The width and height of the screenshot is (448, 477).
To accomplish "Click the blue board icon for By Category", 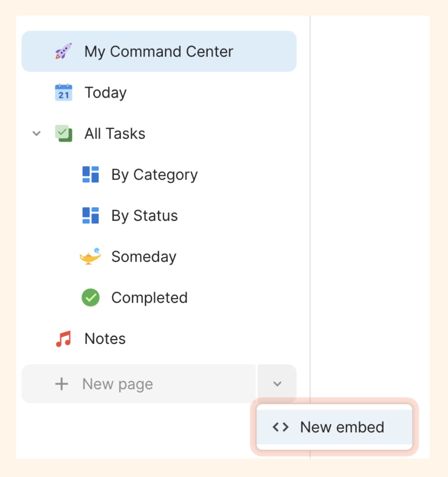I will [91, 174].
